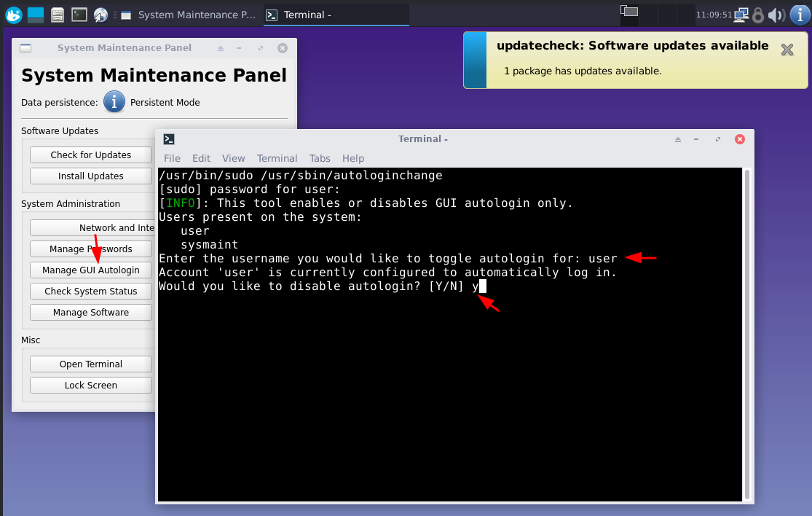
Task: Click the Check System Status button
Action: pos(91,291)
